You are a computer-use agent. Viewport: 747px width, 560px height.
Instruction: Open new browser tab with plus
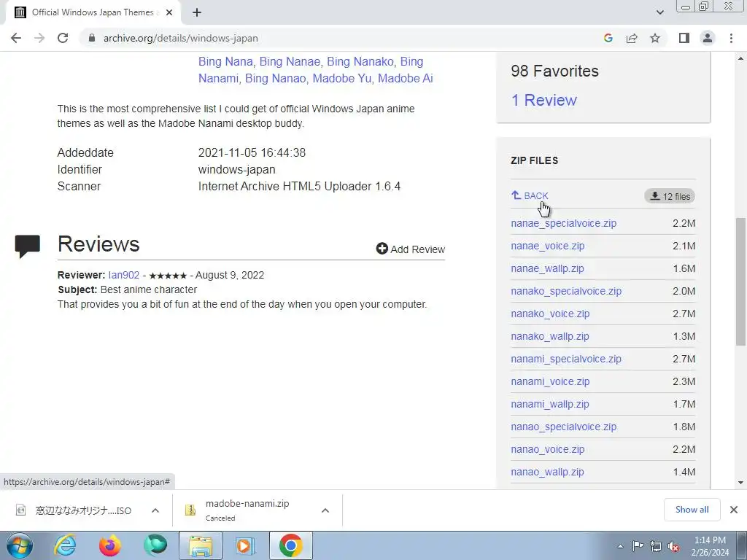(x=197, y=12)
